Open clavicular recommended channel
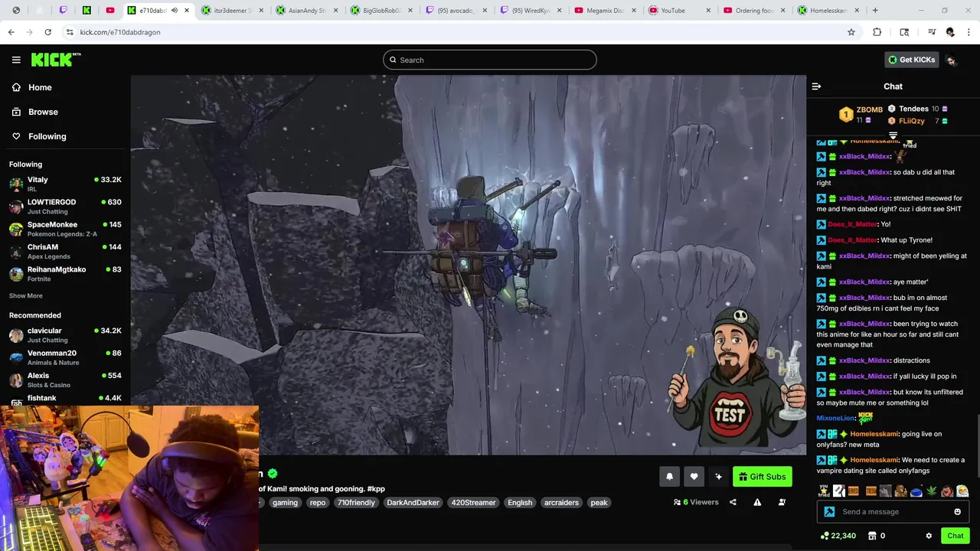This screenshot has height=551, width=980. point(65,335)
